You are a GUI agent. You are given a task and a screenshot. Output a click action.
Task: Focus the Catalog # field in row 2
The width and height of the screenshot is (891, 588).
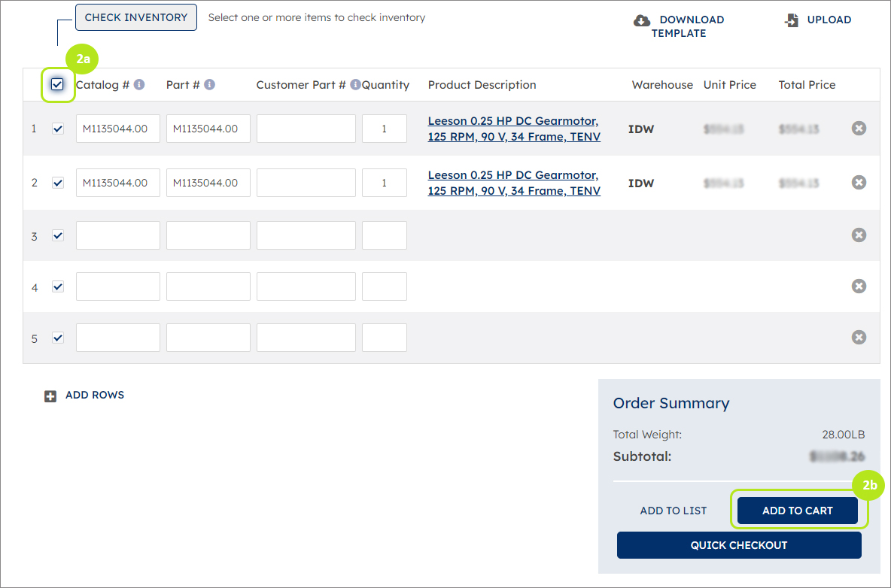coord(118,183)
